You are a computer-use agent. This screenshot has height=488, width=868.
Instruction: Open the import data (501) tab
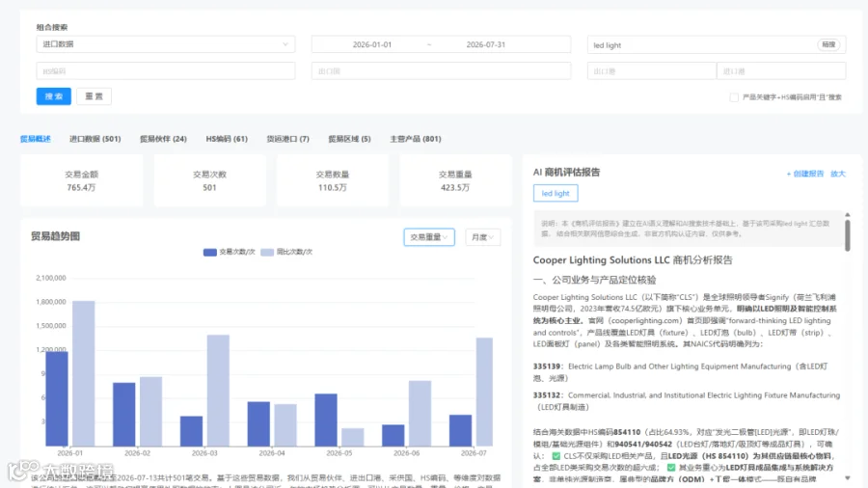pos(95,139)
